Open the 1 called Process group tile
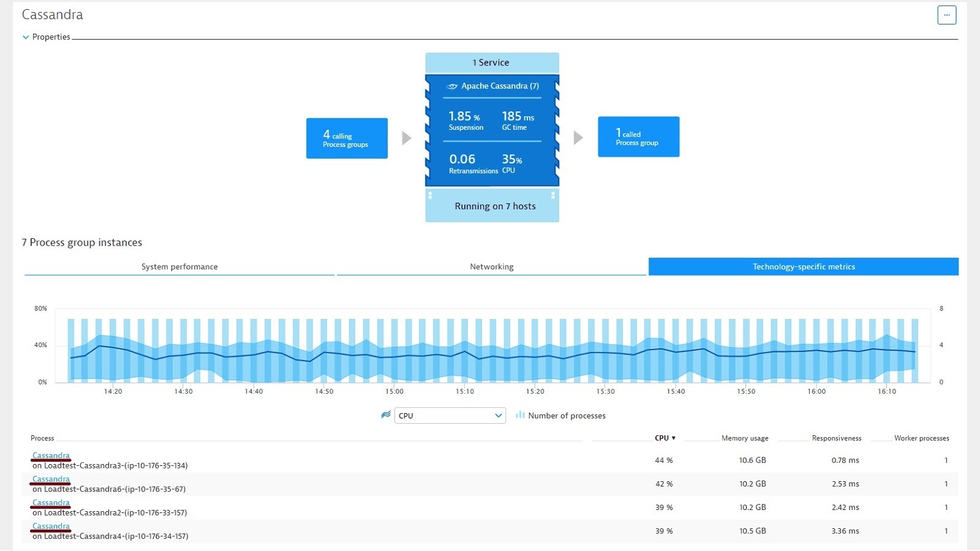The height and width of the screenshot is (551, 980). 638,137
